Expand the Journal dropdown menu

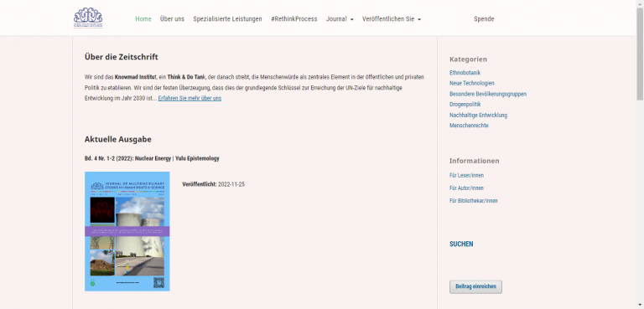[x=340, y=19]
